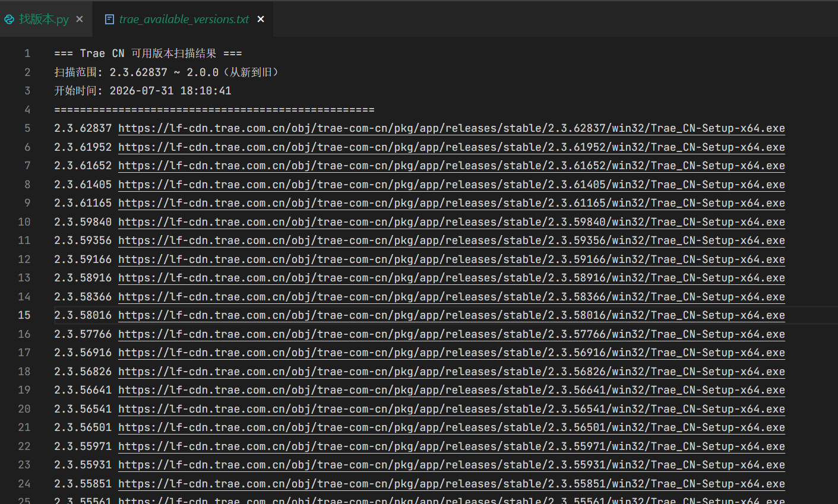
Task: Switch to the 找版本.py tab
Action: [x=43, y=19]
